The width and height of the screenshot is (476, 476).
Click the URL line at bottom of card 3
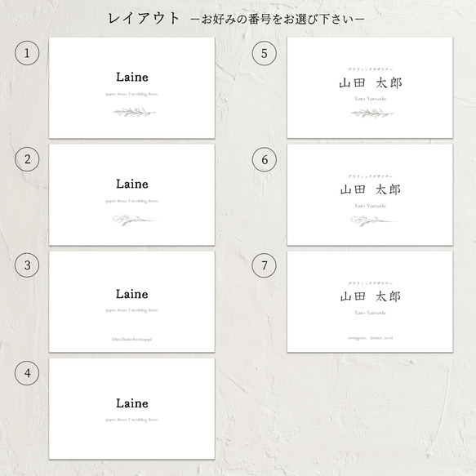point(132,340)
